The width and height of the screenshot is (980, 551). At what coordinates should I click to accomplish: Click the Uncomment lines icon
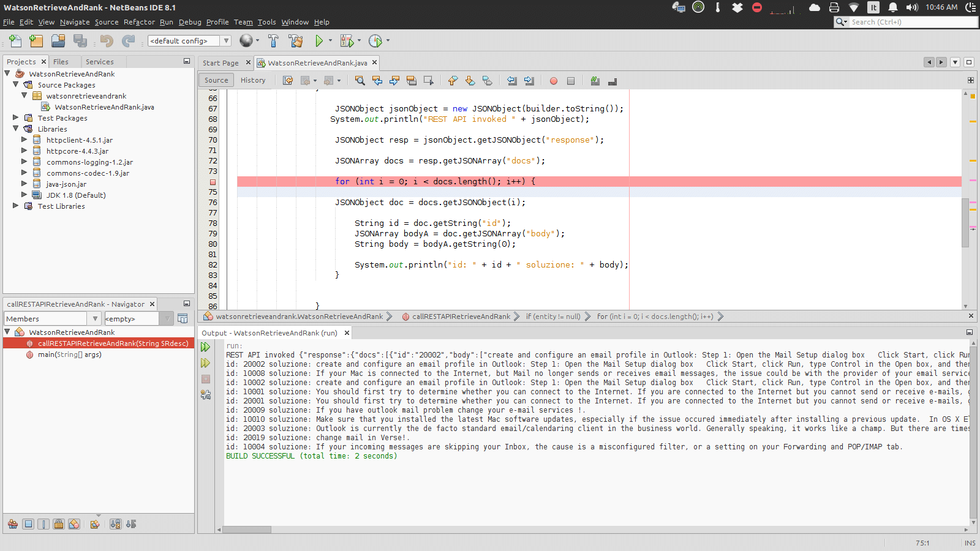612,81
